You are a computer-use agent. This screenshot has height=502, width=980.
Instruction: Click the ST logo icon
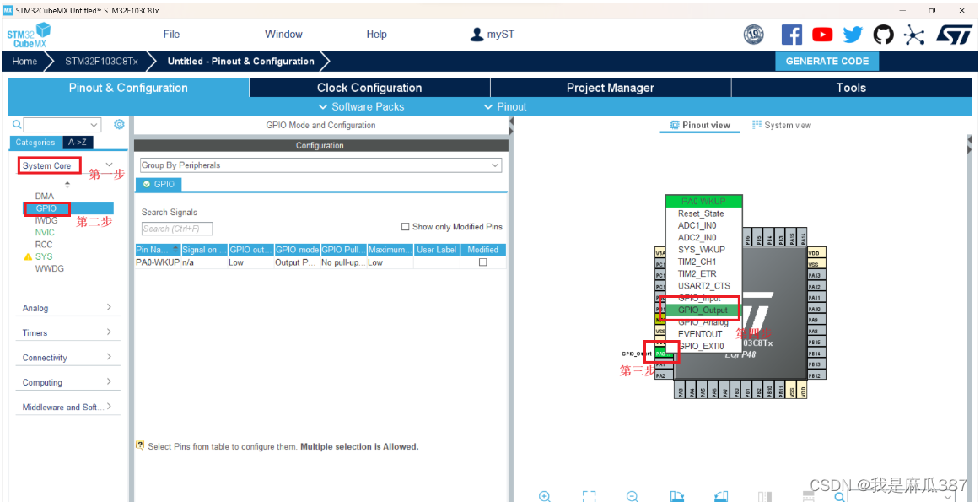tap(954, 35)
